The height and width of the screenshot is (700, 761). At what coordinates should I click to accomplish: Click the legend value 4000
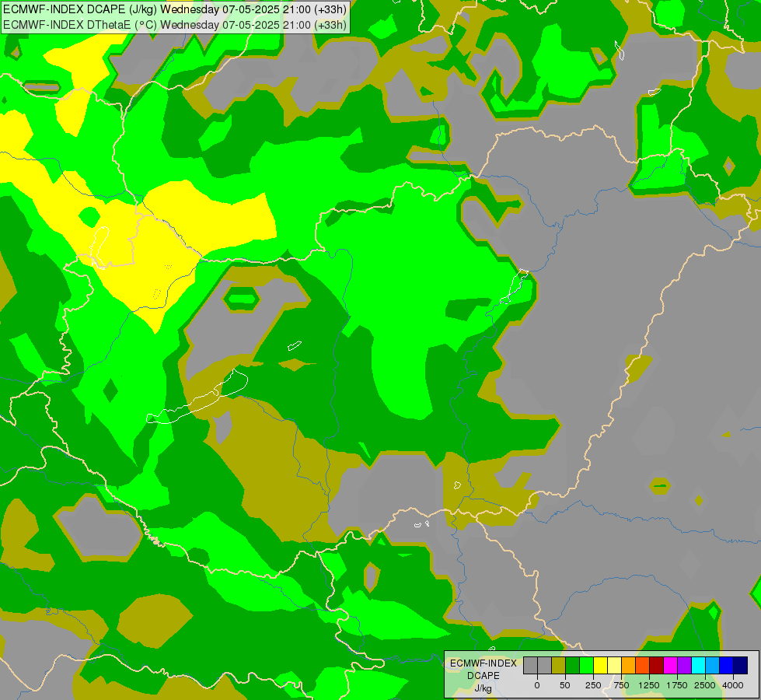733,685
